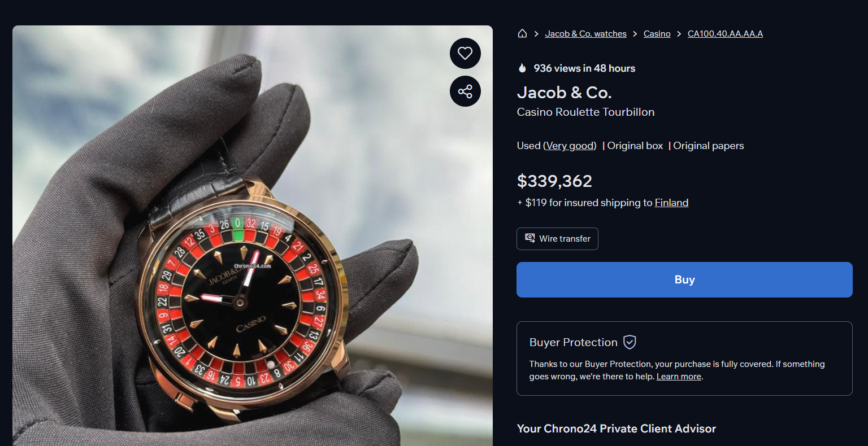This screenshot has height=446, width=868.
Task: Add watch to favorites with heart icon
Action: click(465, 53)
